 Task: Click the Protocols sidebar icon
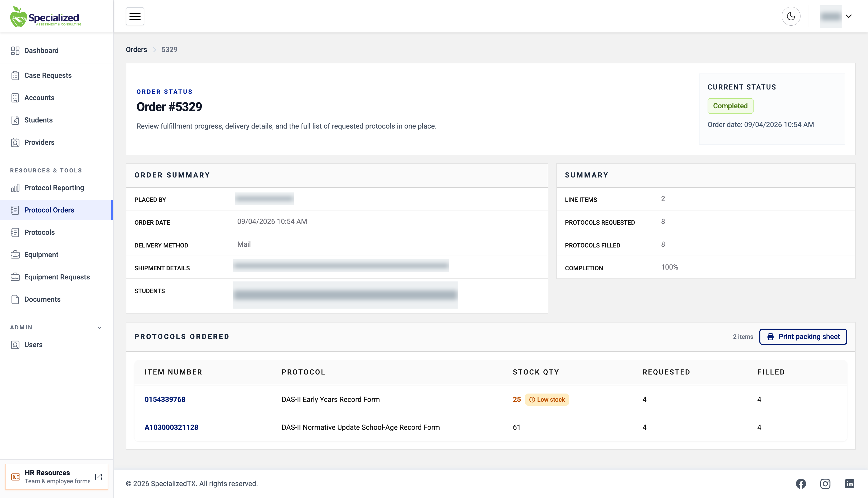tap(15, 232)
